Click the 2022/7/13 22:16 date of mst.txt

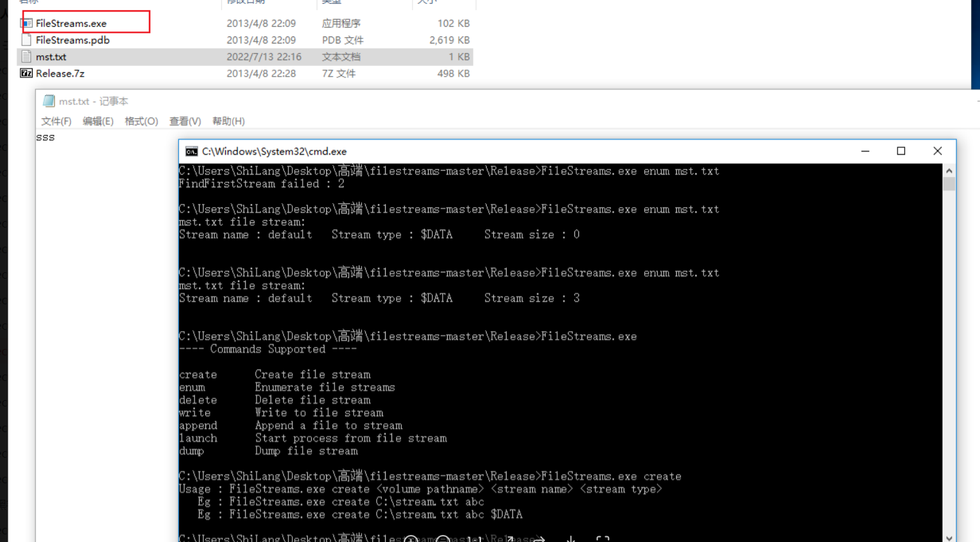click(264, 57)
